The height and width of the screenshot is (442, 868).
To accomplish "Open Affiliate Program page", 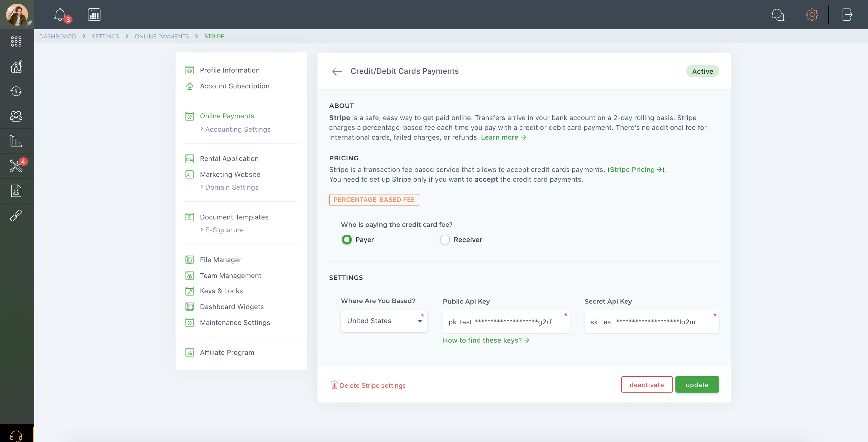I will (x=227, y=353).
